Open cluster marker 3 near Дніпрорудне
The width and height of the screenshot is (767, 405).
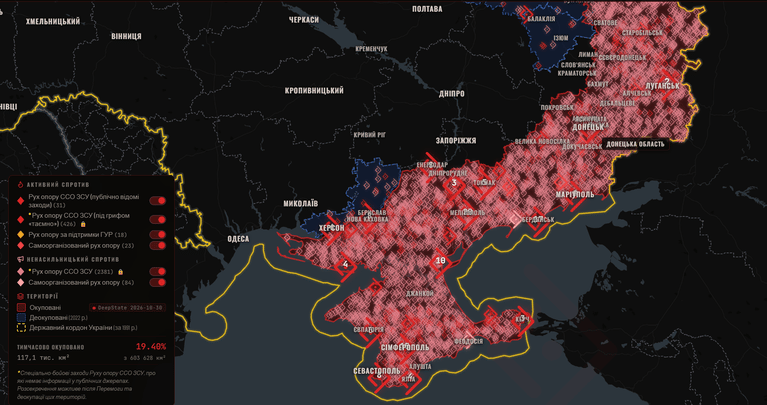tap(454, 183)
